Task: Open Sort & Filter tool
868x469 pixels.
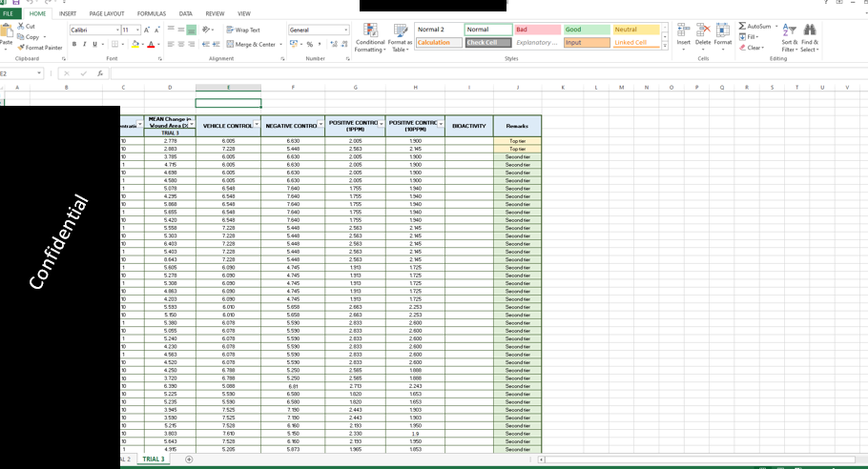Action: point(790,37)
